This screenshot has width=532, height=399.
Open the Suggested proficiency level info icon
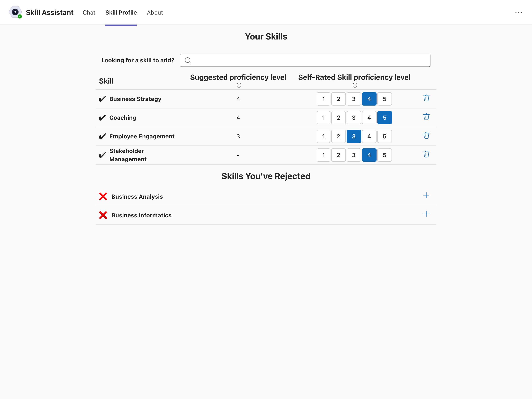click(x=239, y=85)
